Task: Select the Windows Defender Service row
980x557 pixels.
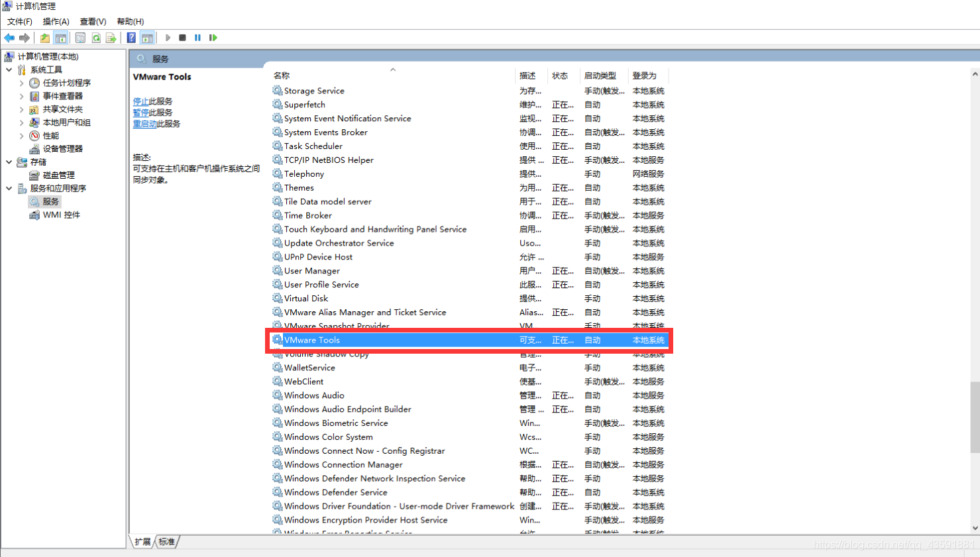Action: pos(469,492)
